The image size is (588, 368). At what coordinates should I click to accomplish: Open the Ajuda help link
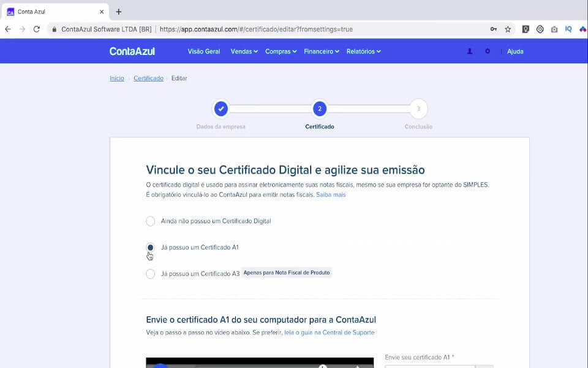(x=515, y=52)
